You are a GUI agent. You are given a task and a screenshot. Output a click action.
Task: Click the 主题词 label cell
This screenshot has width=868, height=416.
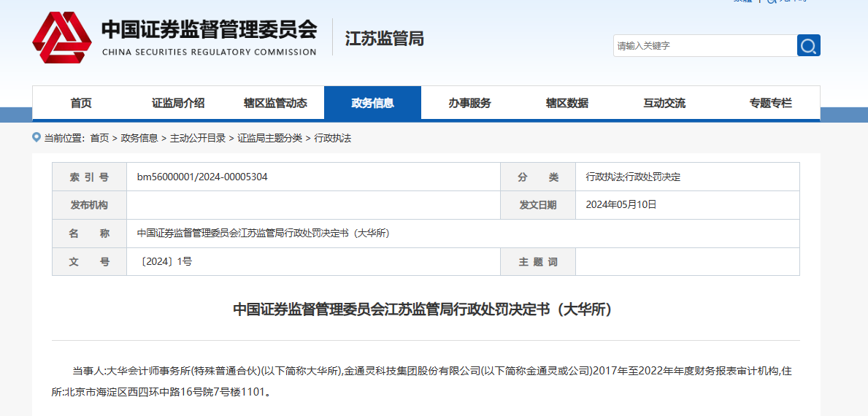click(x=538, y=262)
